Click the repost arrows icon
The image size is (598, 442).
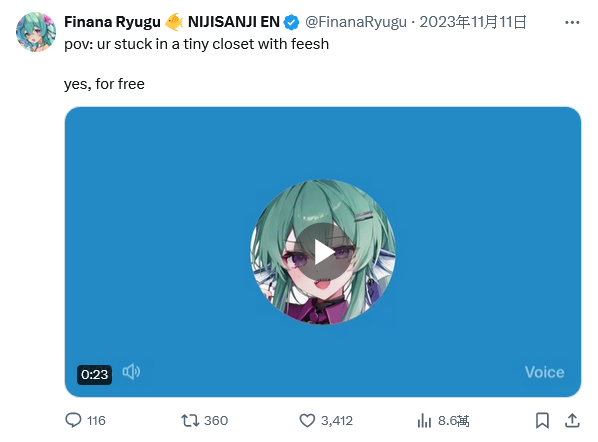pyautogui.click(x=190, y=420)
